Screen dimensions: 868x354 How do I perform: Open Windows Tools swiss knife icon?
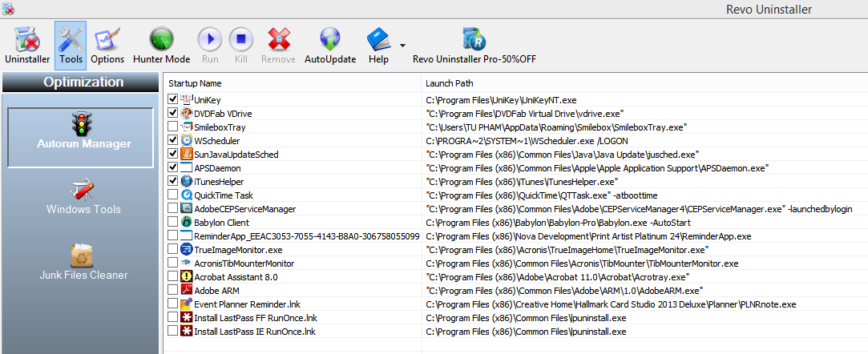click(83, 191)
